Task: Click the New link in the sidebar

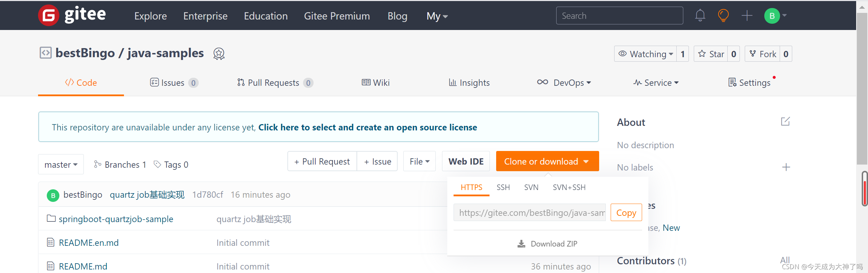Action: point(671,228)
